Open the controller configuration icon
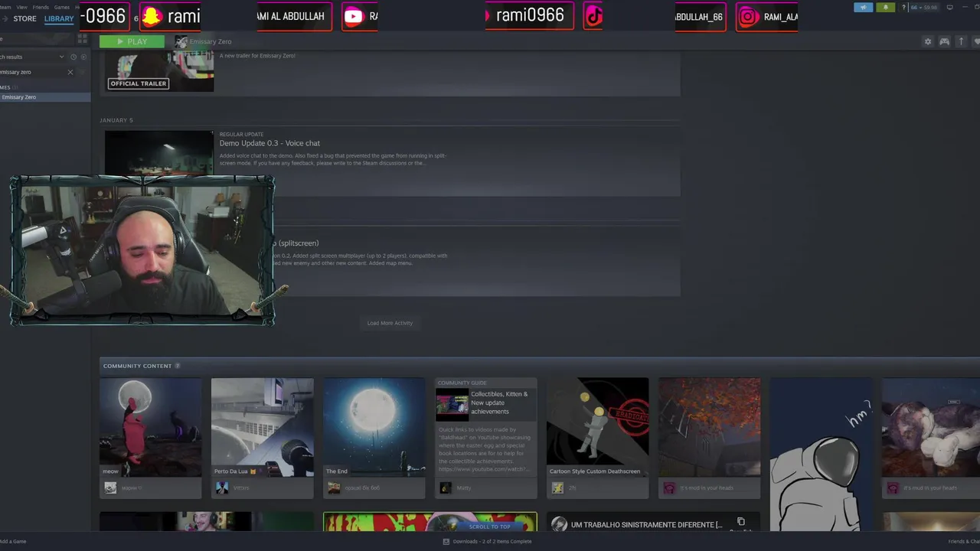The height and width of the screenshot is (551, 980). pyautogui.click(x=945, y=41)
